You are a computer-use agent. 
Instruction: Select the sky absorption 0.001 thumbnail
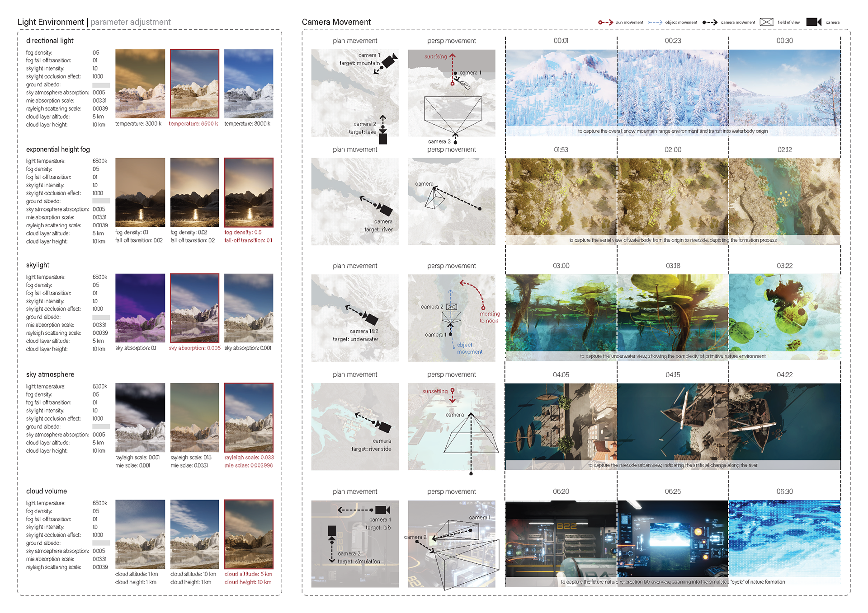[249, 308]
